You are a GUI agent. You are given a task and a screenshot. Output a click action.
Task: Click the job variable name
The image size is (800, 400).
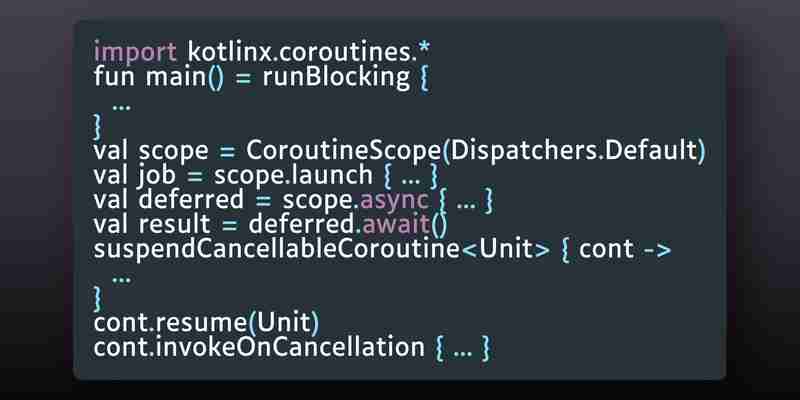click(157, 177)
